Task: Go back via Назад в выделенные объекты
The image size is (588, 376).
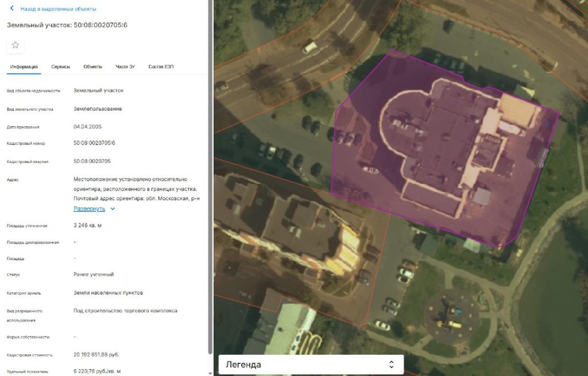Action: point(58,9)
